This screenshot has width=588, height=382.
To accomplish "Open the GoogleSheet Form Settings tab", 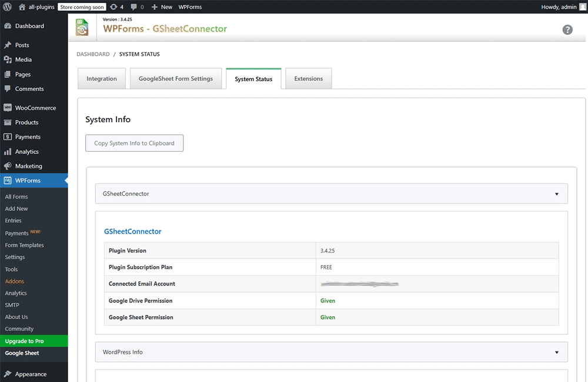I will 176,79.
